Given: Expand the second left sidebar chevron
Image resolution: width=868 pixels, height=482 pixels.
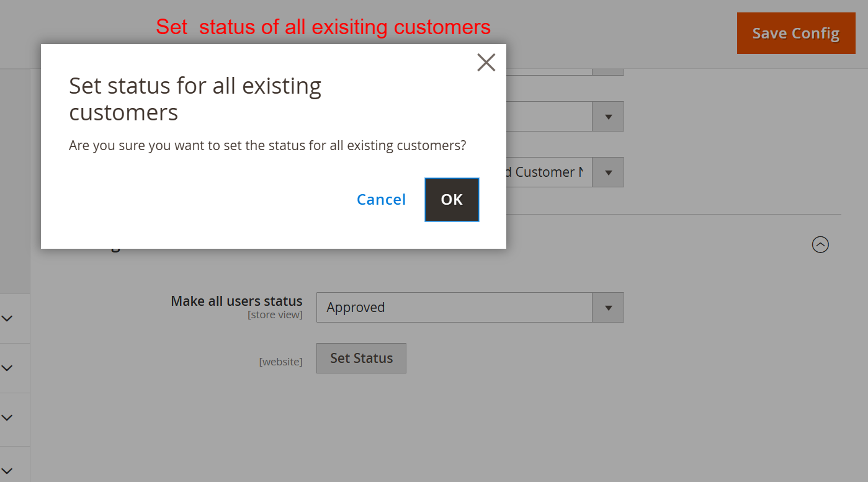Looking at the screenshot, I should pos(7,368).
